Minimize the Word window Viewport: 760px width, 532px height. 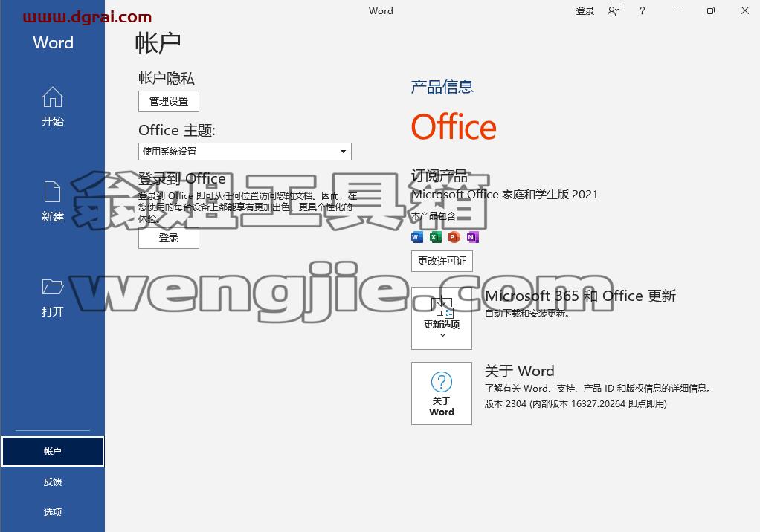(677, 10)
